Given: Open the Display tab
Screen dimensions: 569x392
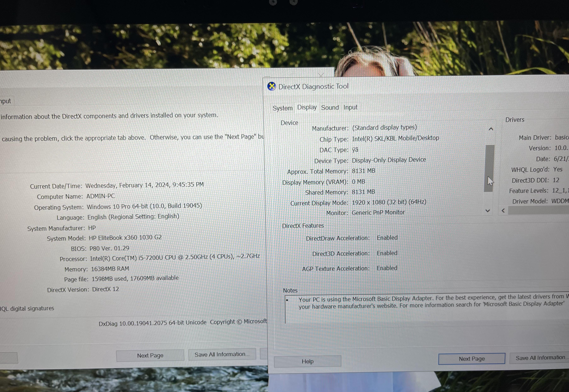Looking at the screenshot, I should [x=307, y=107].
